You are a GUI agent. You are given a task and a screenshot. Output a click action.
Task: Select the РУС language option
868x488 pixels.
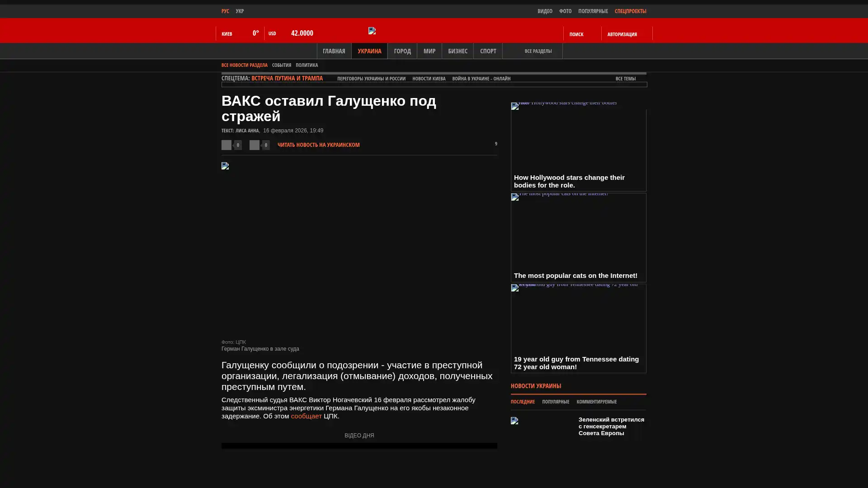pyautogui.click(x=225, y=11)
